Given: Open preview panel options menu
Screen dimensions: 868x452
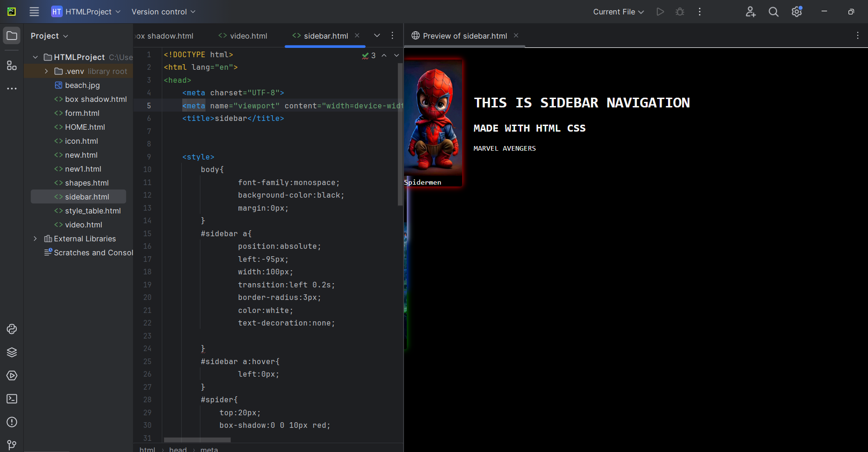Looking at the screenshot, I should [858, 35].
